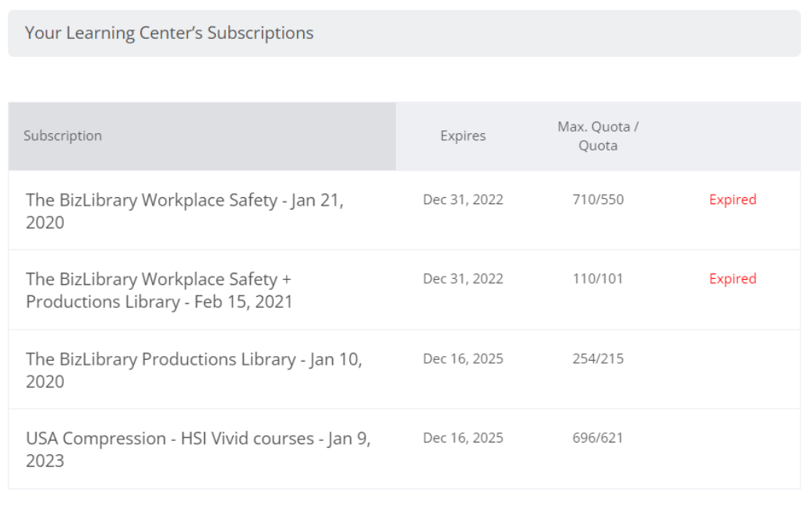Select the Dec 31, 2022 date in the second row
The width and height of the screenshot is (812, 508).
tap(464, 278)
